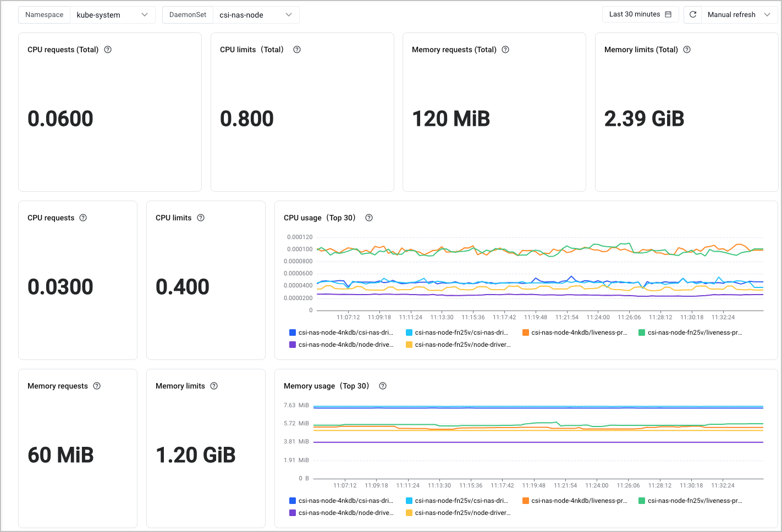782x532 pixels.
Task: Click the 0.0600 CPU requests total value
Action: [x=60, y=119]
